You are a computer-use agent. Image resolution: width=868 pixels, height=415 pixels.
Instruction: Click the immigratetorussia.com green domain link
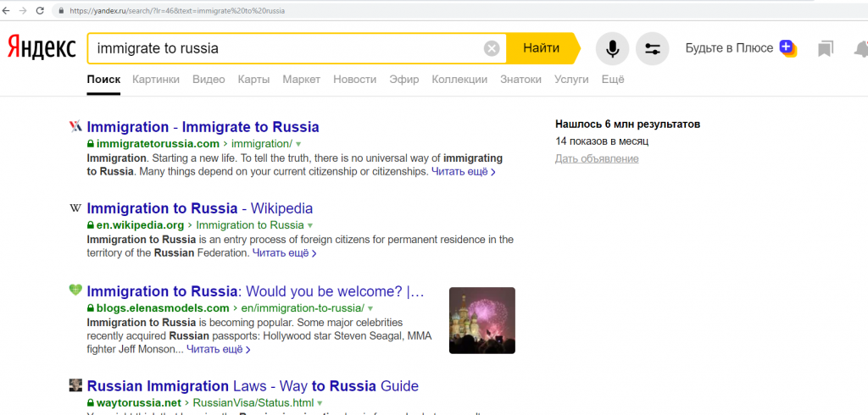pyautogui.click(x=158, y=144)
